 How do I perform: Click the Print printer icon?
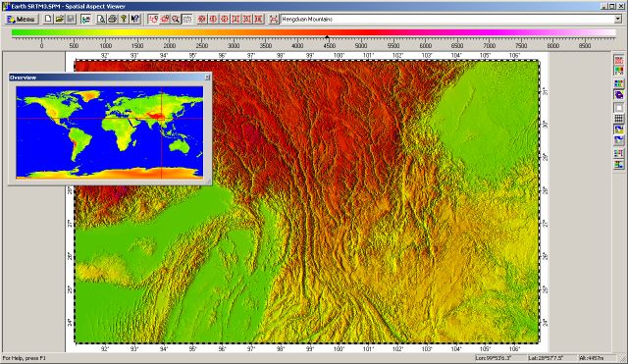point(112,19)
